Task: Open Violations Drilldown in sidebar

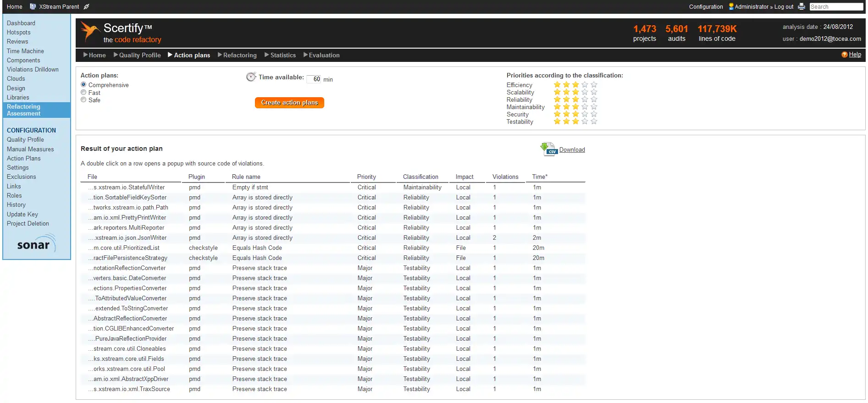Action: coord(33,70)
